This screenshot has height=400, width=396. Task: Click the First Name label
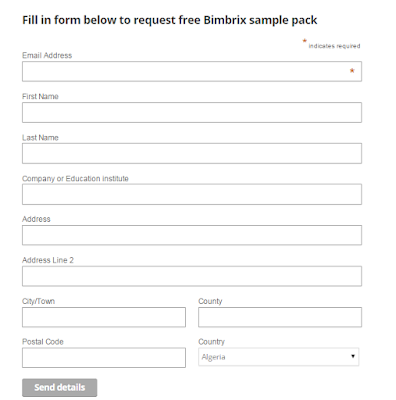tap(40, 96)
